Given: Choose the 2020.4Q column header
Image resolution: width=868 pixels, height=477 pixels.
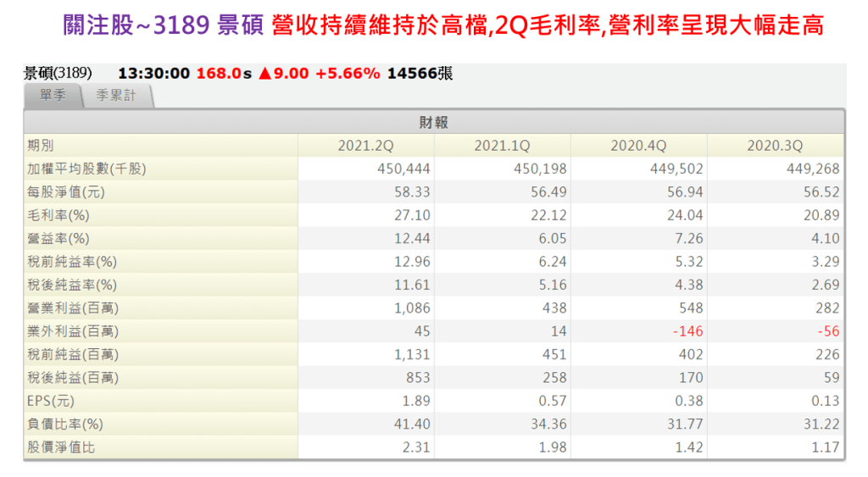Looking at the screenshot, I should [638, 146].
